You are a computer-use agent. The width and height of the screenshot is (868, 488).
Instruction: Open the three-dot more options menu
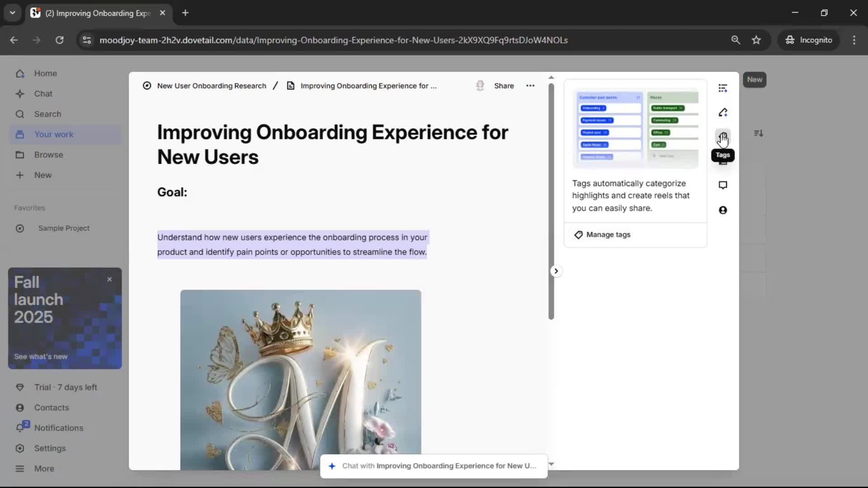pos(530,86)
